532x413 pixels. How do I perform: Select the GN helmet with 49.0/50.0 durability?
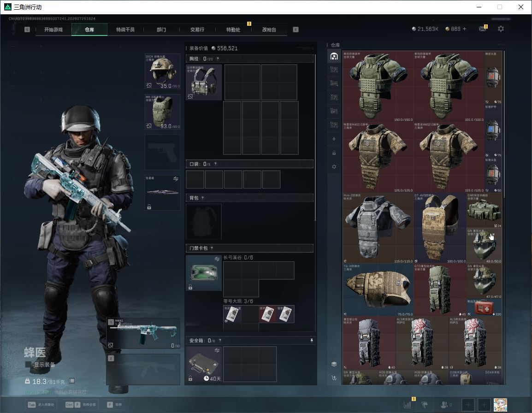484,246
